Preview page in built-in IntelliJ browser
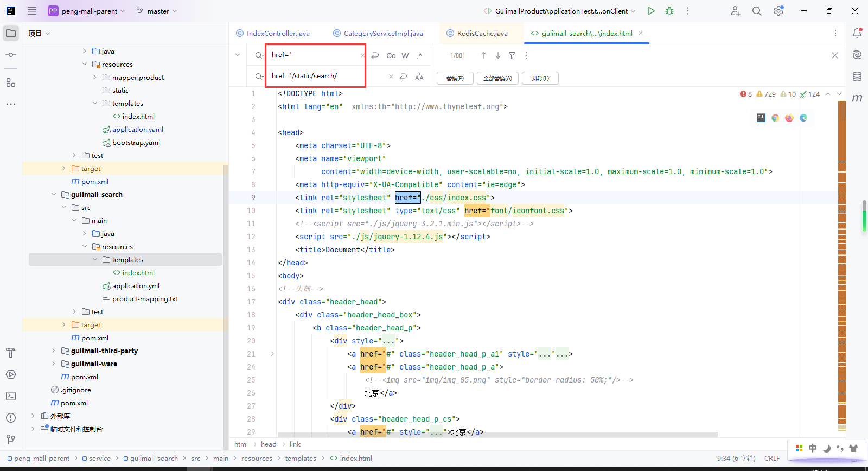The height and width of the screenshot is (471, 868). point(761,118)
